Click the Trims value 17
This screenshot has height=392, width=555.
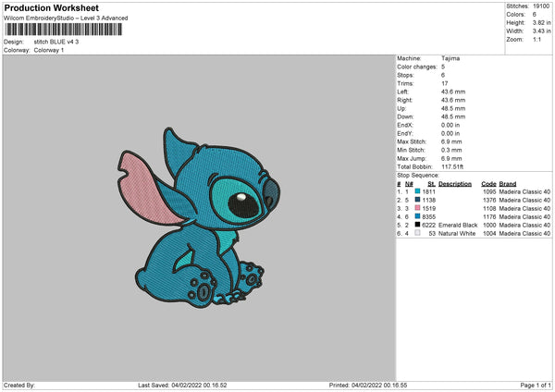(x=445, y=83)
